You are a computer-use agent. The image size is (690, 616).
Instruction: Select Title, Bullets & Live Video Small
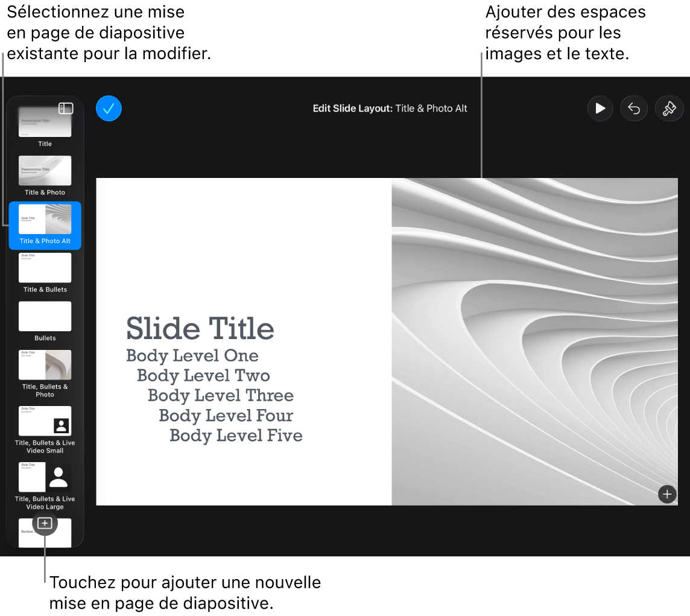pos(45,421)
